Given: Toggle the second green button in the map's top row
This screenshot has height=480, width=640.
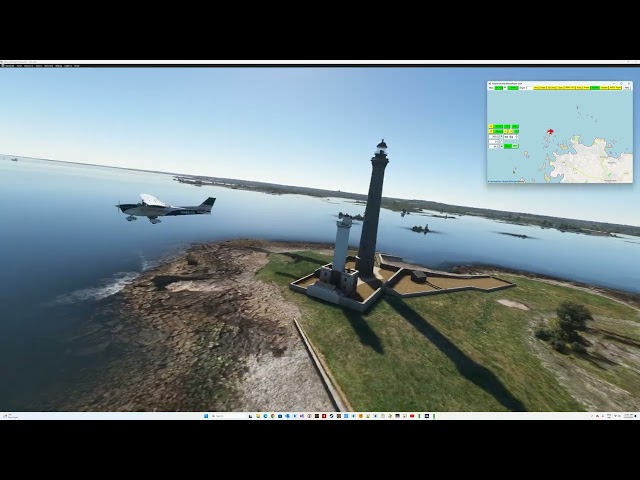Looking at the screenshot, I should 513,88.
